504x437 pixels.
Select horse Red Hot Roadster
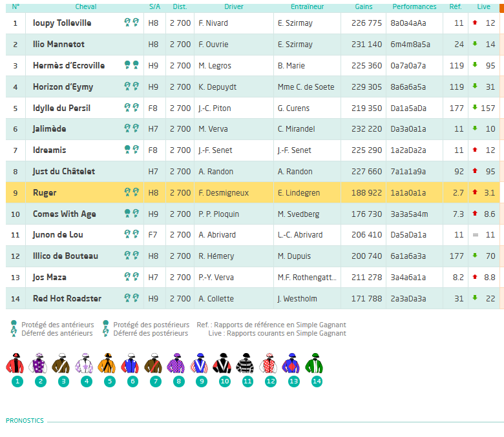click(x=67, y=299)
